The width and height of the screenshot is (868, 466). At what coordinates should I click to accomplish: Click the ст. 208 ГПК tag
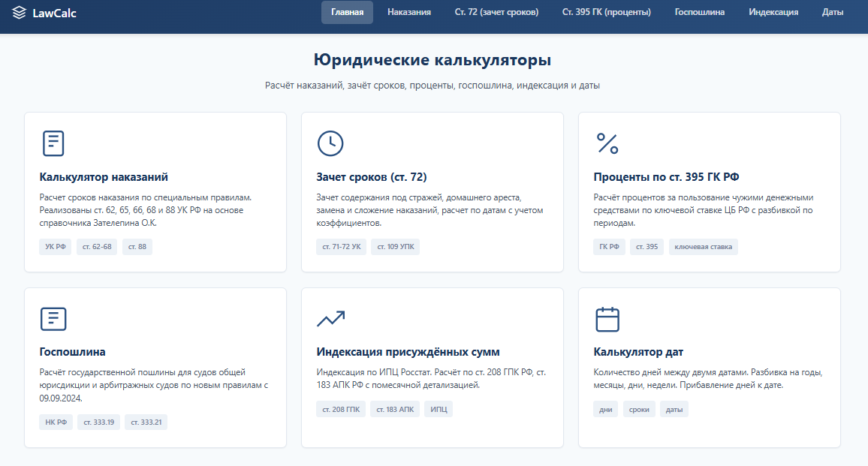341,410
